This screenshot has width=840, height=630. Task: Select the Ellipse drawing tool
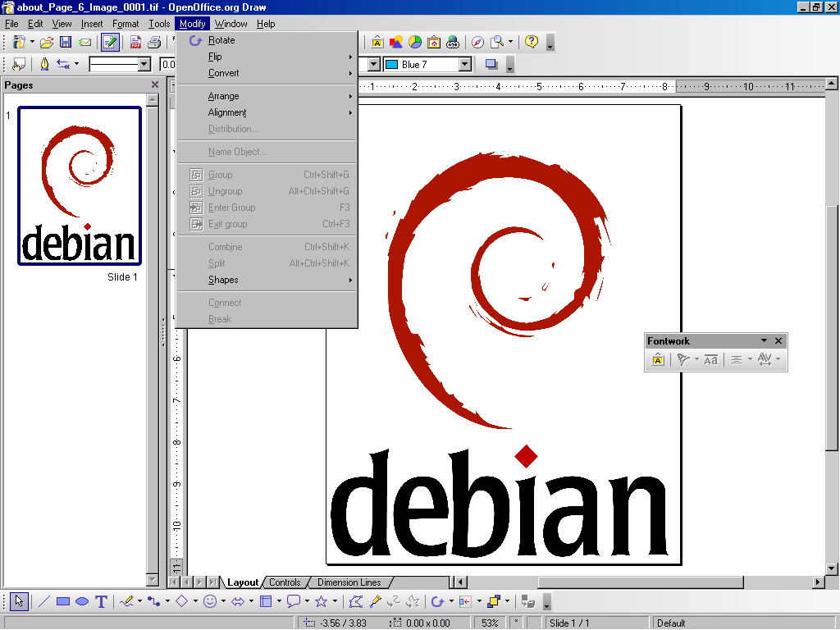82,601
